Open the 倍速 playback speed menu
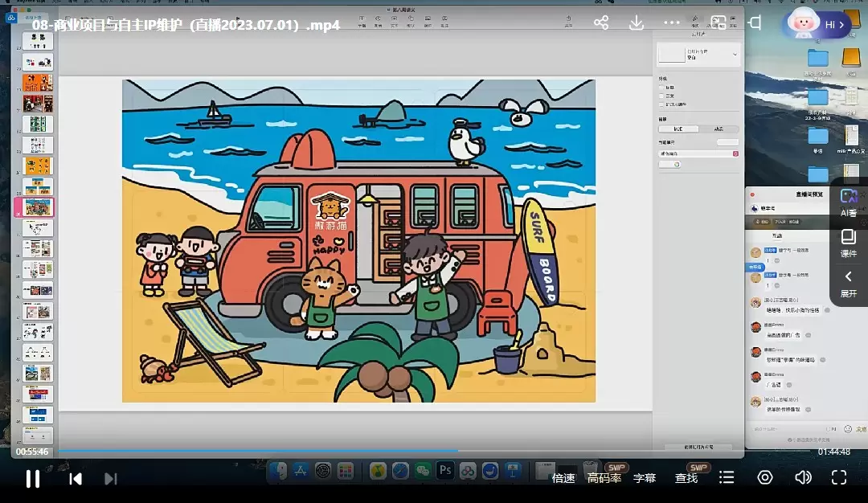The height and width of the screenshot is (503, 868). tap(563, 478)
